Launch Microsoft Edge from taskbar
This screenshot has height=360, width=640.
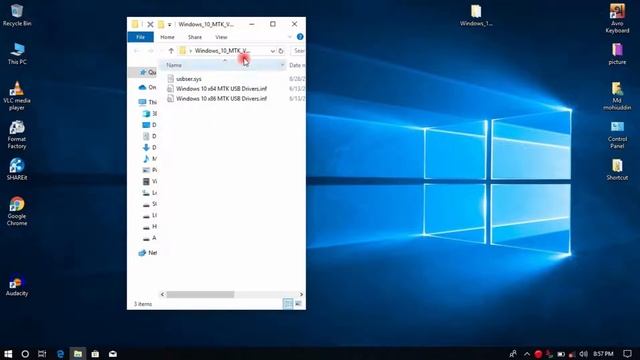(x=60, y=353)
